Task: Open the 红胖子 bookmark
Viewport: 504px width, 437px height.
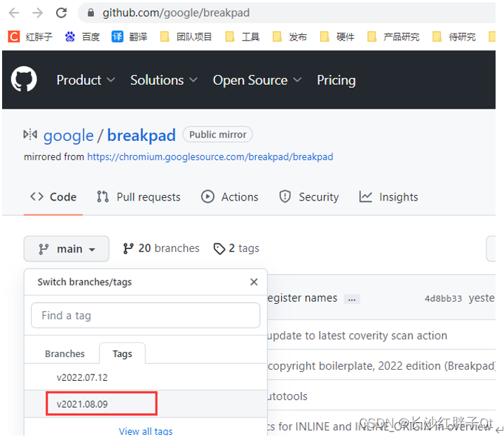Action: (x=30, y=36)
